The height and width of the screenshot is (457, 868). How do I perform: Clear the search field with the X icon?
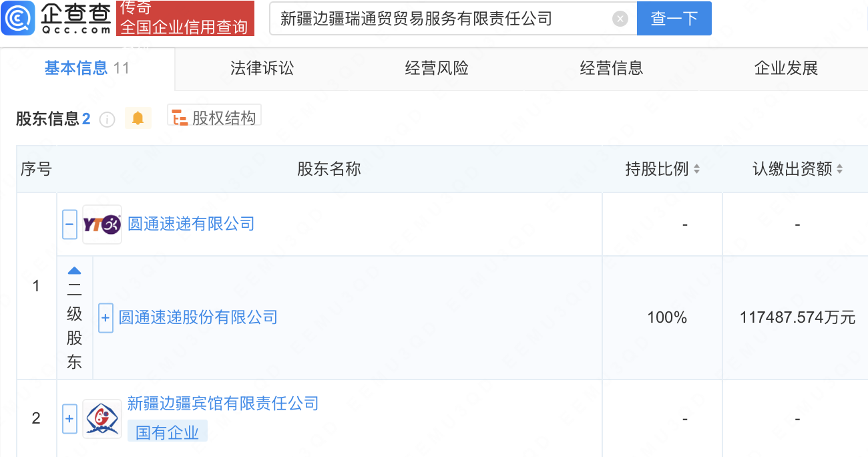click(x=620, y=19)
